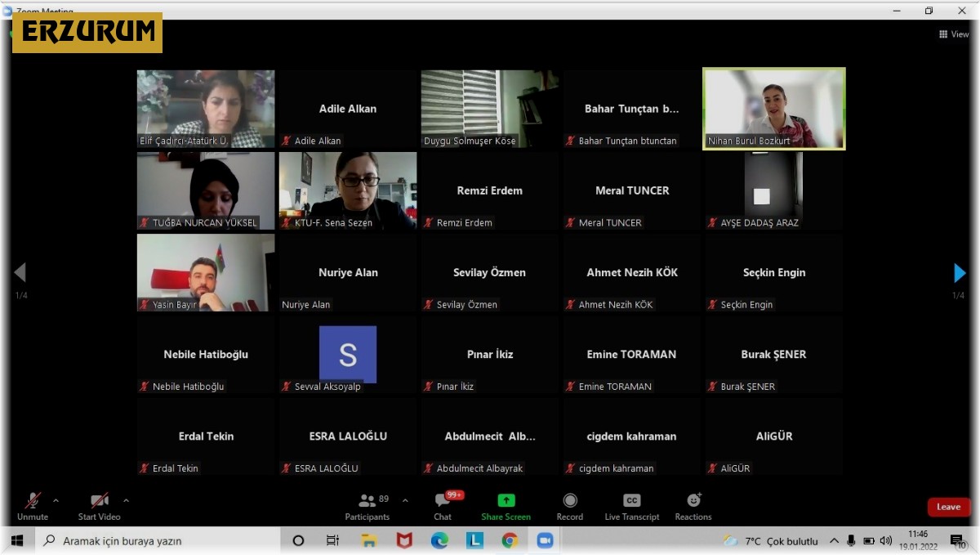The image size is (980, 555).
Task: Go to previous page of participants
Action: tap(20, 273)
